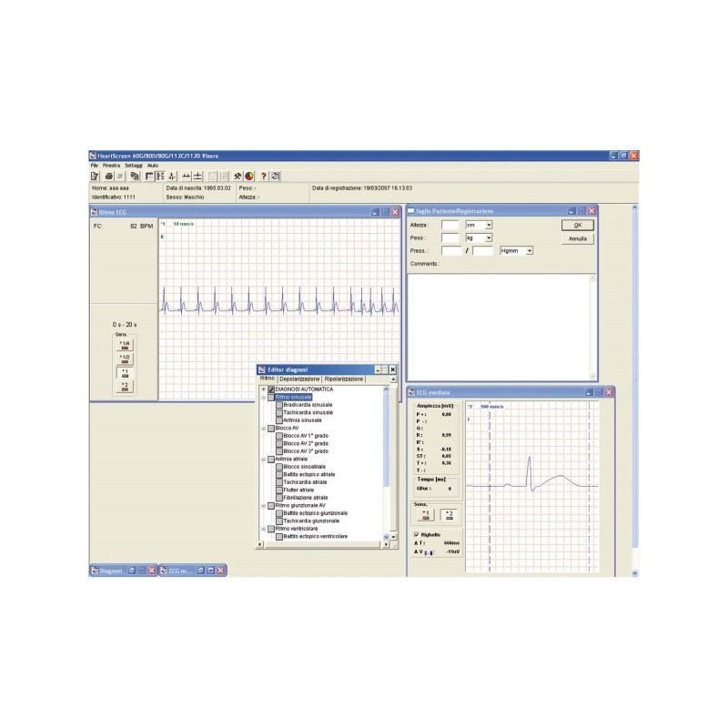Switch to the Depolarizzazione tab
Viewport: 728px width, 728px height.
(x=299, y=379)
